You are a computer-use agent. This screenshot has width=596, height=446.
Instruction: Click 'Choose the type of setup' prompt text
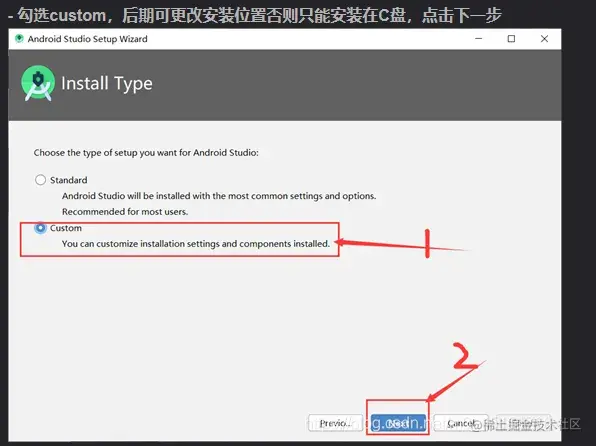[146, 153]
